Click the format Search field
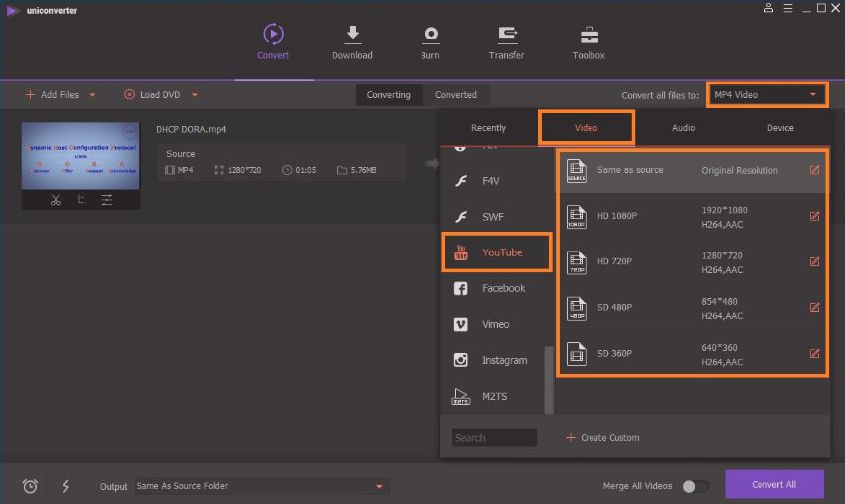Viewport: 845px width, 504px height. 494,438
